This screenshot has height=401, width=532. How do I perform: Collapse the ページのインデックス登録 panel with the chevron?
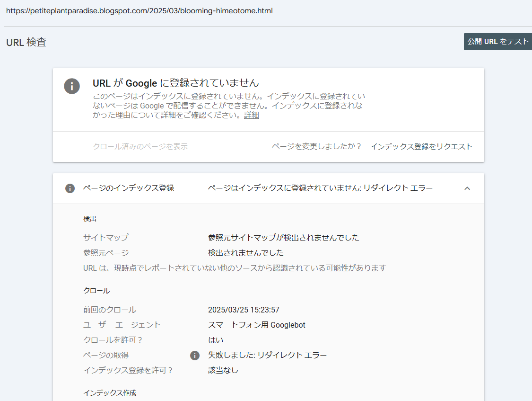pos(467,188)
